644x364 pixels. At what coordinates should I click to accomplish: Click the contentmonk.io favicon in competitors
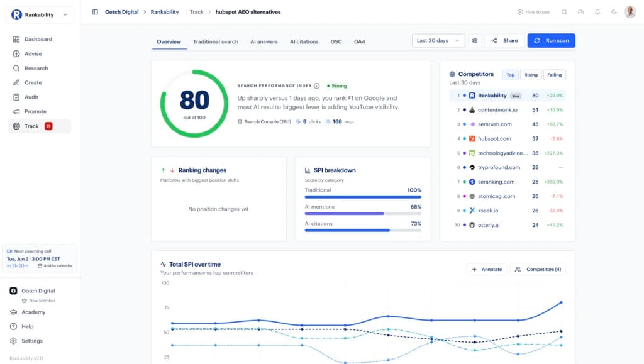pyautogui.click(x=472, y=110)
